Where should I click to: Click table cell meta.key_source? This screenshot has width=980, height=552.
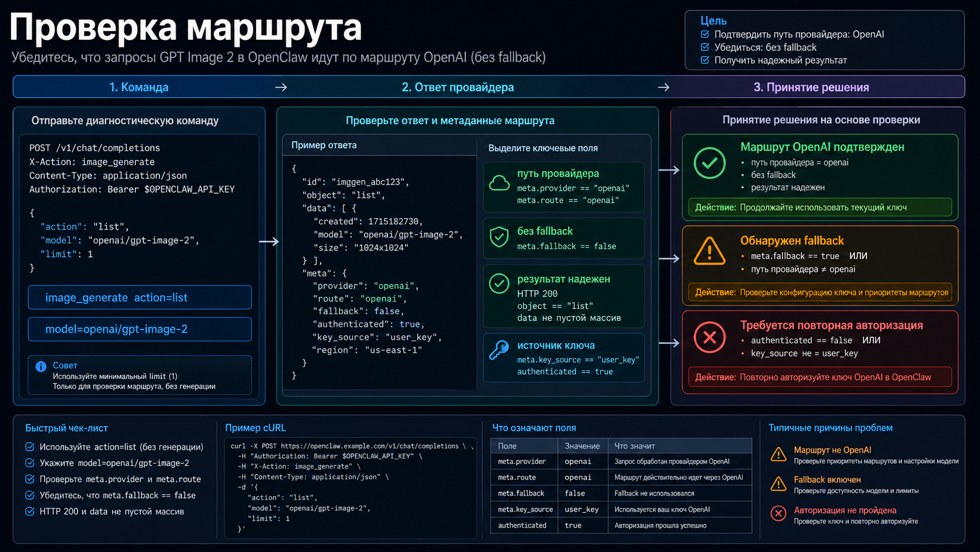pos(525,509)
